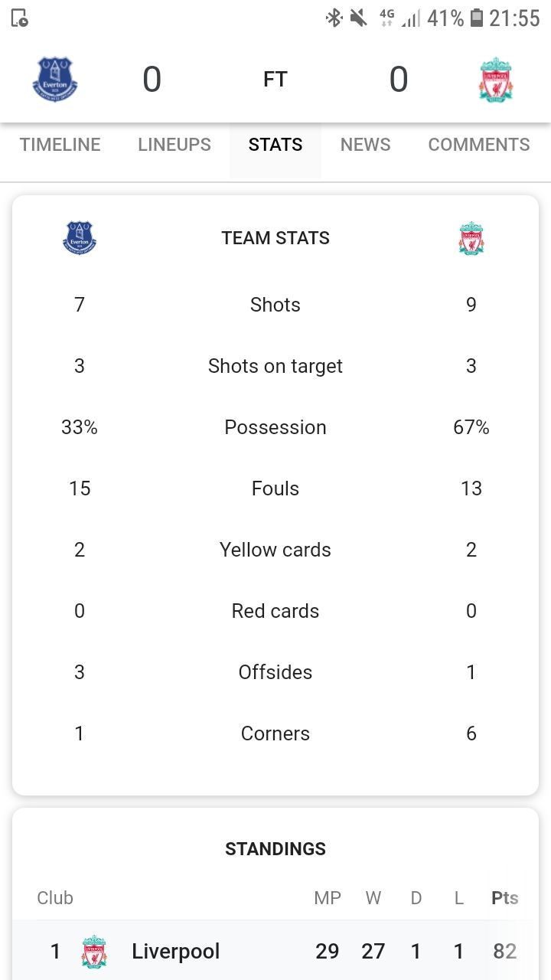Tap the MP column header in standings
Screen dimensions: 551x980
pos(328,898)
